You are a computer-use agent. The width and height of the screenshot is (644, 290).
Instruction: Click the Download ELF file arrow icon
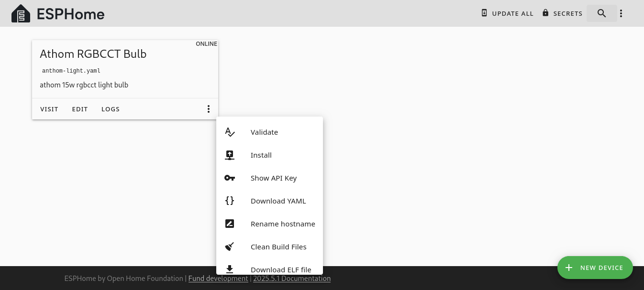click(x=230, y=269)
